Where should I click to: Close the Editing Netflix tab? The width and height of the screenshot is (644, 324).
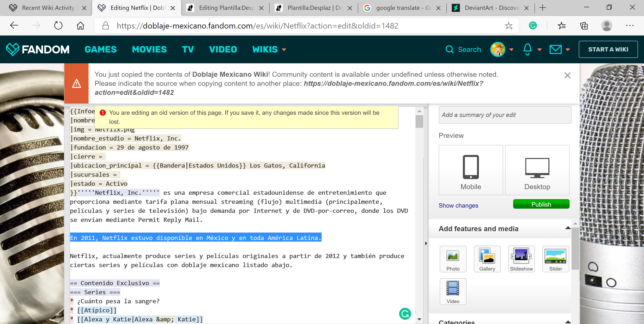click(172, 8)
